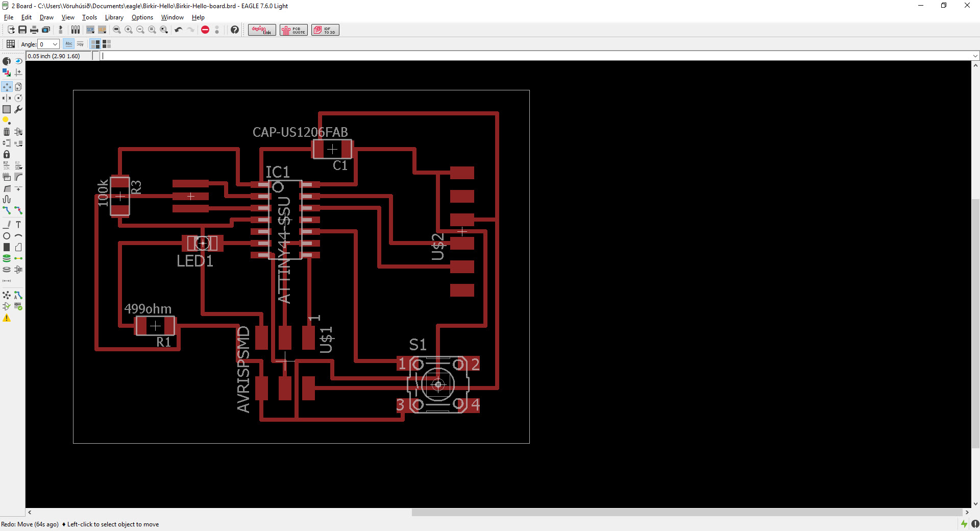The image size is (980, 531).
Task: Click the Open file toolbar icon
Action: pyautogui.click(x=11, y=30)
